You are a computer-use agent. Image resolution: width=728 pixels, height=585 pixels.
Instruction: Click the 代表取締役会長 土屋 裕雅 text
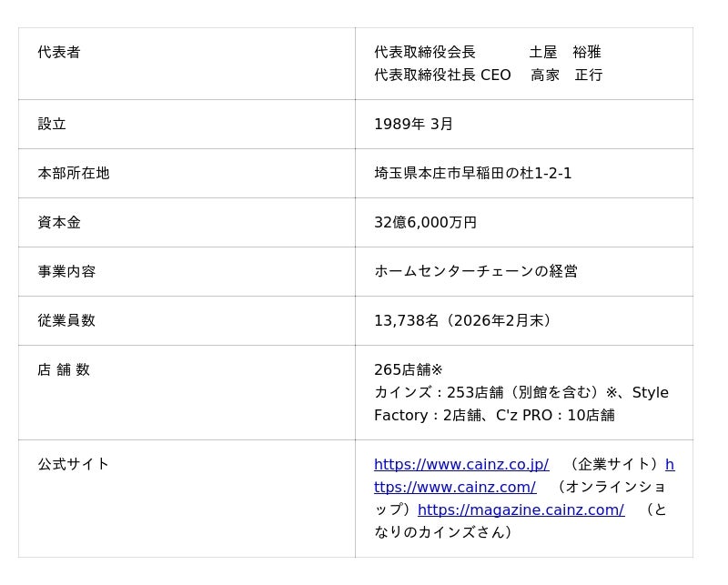click(x=487, y=53)
